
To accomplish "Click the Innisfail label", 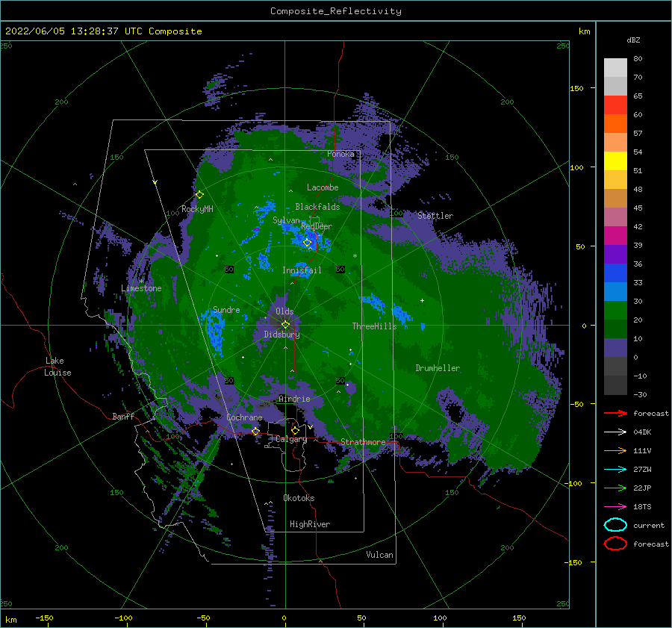I will click(302, 270).
